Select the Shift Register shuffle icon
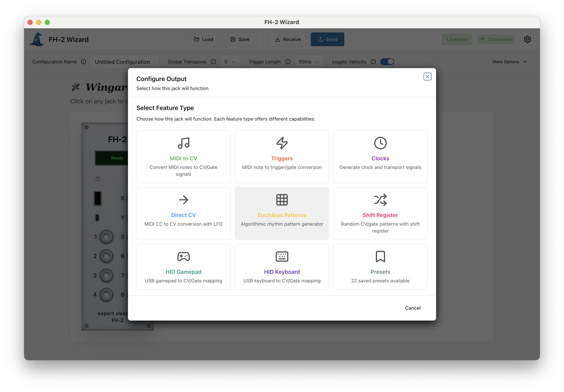This screenshot has width=564, height=392. (380, 200)
